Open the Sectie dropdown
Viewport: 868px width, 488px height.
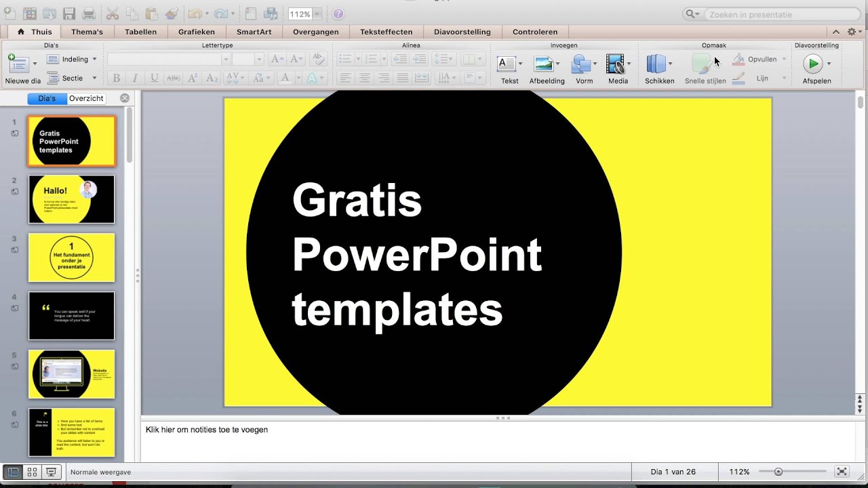coord(71,78)
